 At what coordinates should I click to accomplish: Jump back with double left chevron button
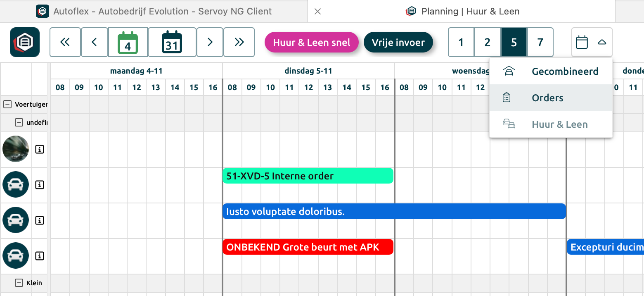[65, 42]
